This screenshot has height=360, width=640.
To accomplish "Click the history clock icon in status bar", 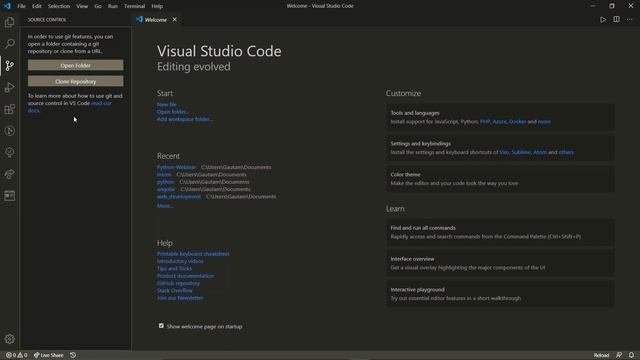I will [73, 355].
